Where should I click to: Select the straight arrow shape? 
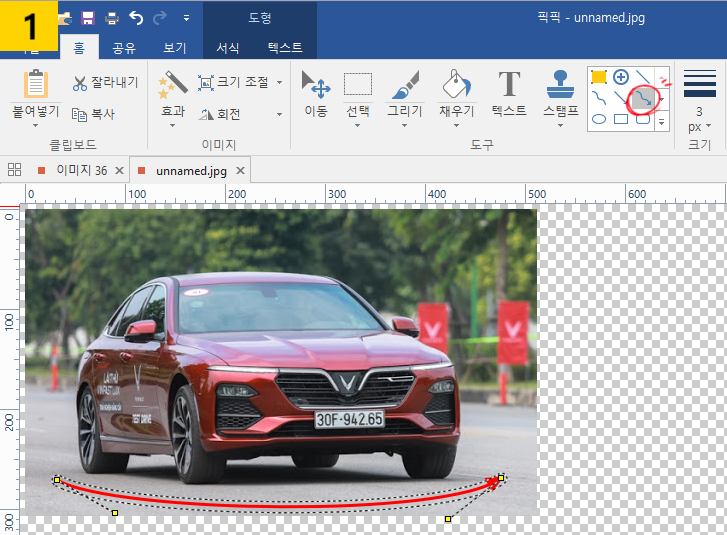point(620,98)
